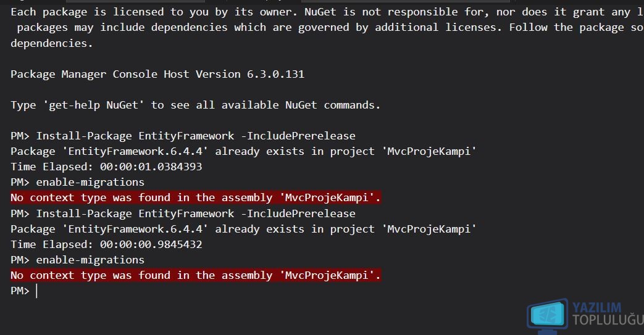Click the 'already exists' line above Time Elapsed 00:00:00.9845432

[x=243, y=230]
